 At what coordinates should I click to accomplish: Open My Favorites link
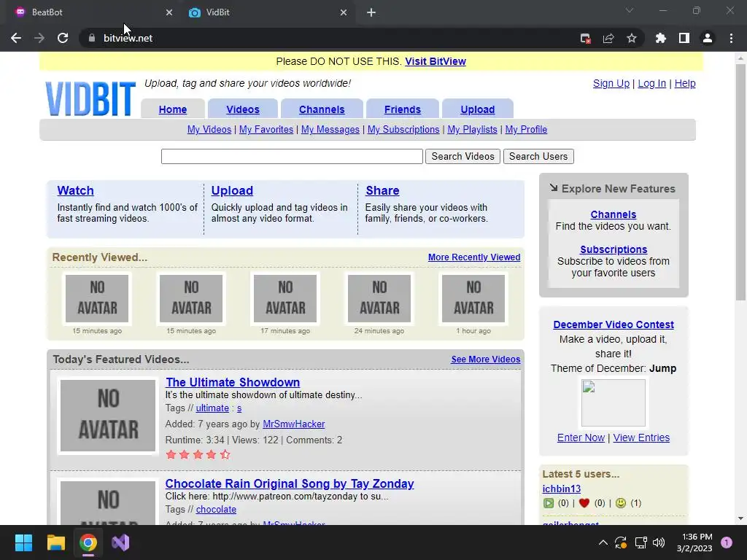pos(266,130)
